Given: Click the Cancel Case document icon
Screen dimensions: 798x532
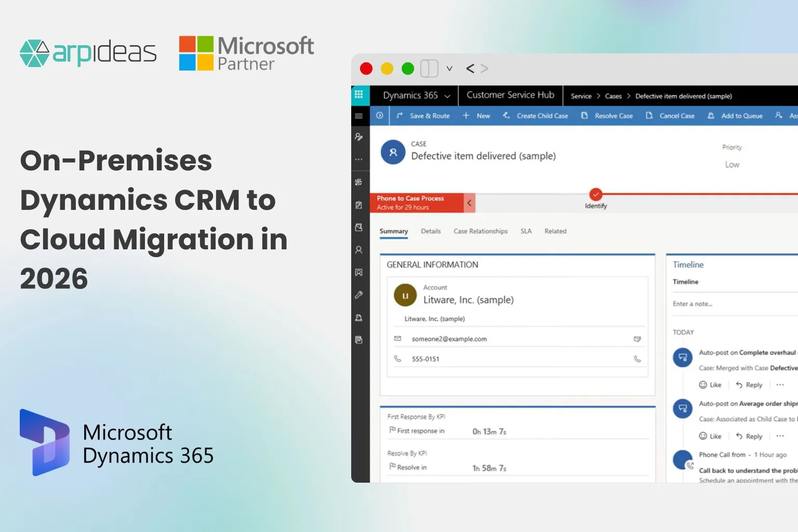Looking at the screenshot, I should point(649,115).
